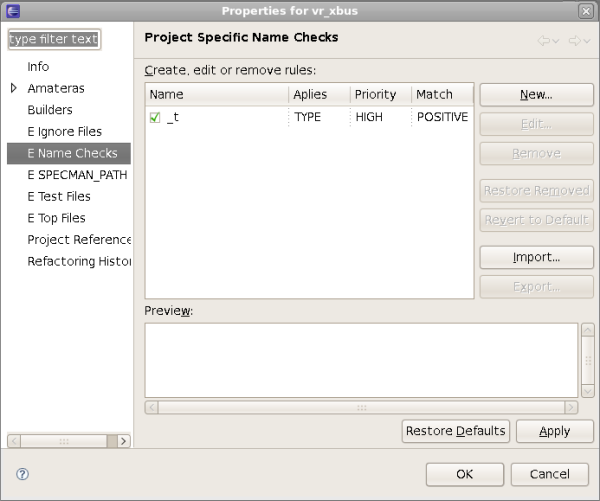
Task: Sort rules by Name column header
Action: (x=217, y=95)
